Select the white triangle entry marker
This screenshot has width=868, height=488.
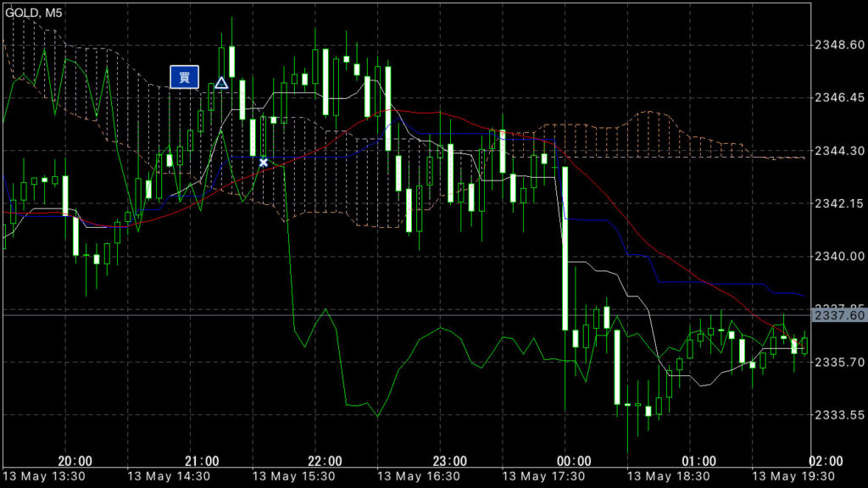[x=221, y=83]
